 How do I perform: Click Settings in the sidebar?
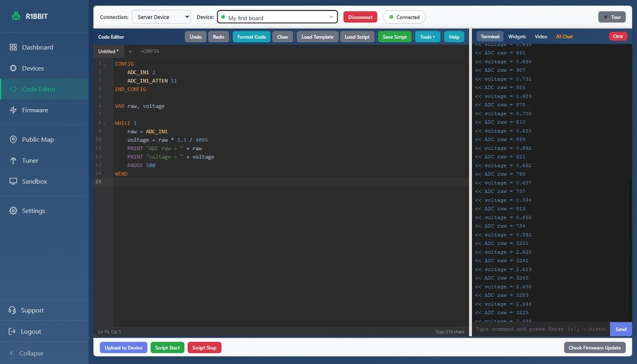coord(44,211)
